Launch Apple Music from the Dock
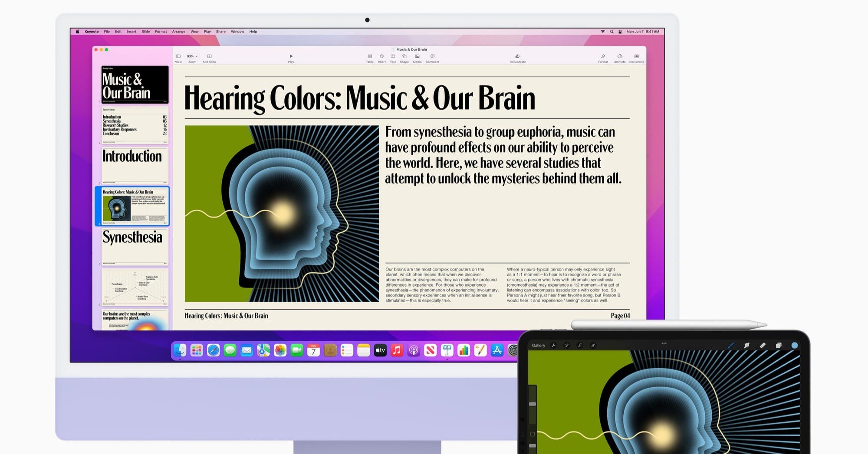The image size is (868, 454). pos(397,350)
